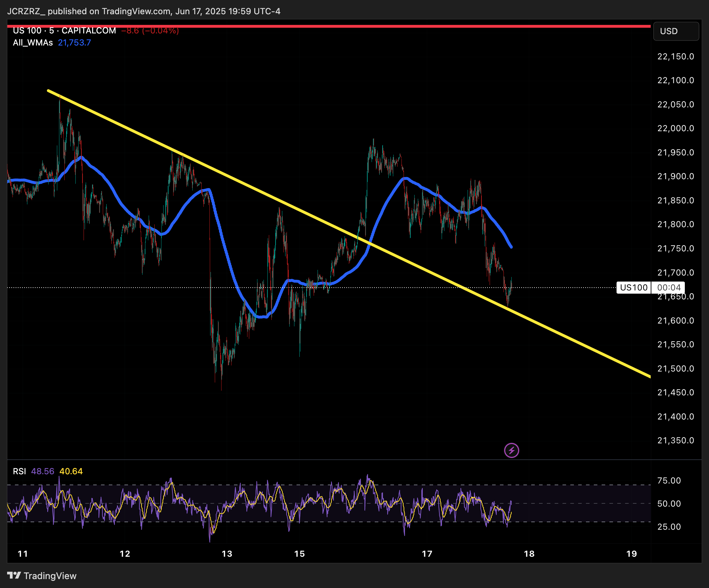Click the RSI signal value 40.64
Image resolution: width=709 pixels, height=588 pixels.
(x=71, y=471)
